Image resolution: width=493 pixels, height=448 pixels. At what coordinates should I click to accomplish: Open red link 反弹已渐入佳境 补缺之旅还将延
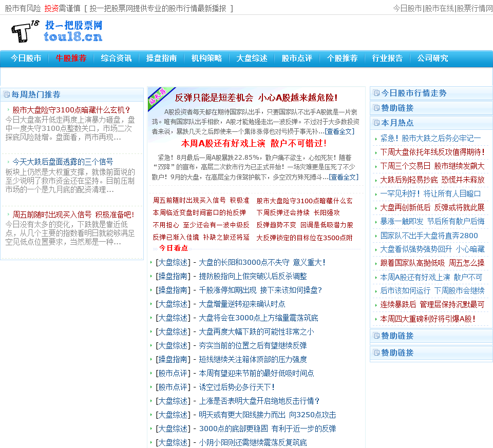pos(201,238)
